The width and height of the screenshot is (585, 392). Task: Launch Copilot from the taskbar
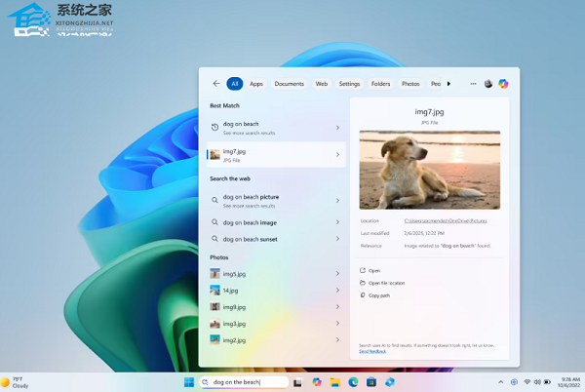(x=317, y=382)
